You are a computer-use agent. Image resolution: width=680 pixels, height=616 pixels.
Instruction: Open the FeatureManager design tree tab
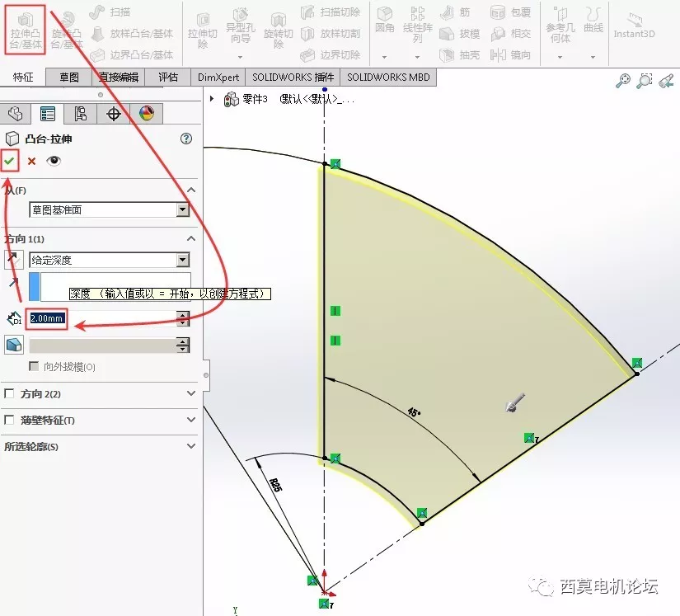(x=15, y=114)
